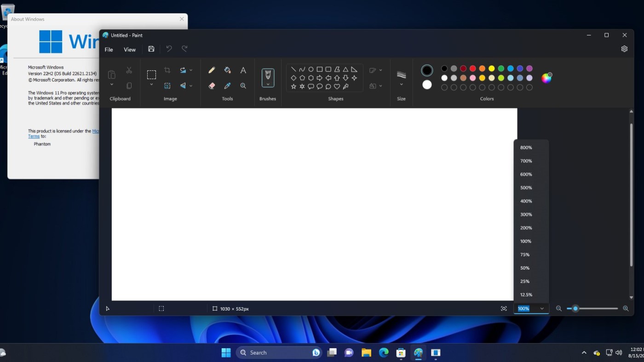Select the Pencil tool

(x=212, y=70)
